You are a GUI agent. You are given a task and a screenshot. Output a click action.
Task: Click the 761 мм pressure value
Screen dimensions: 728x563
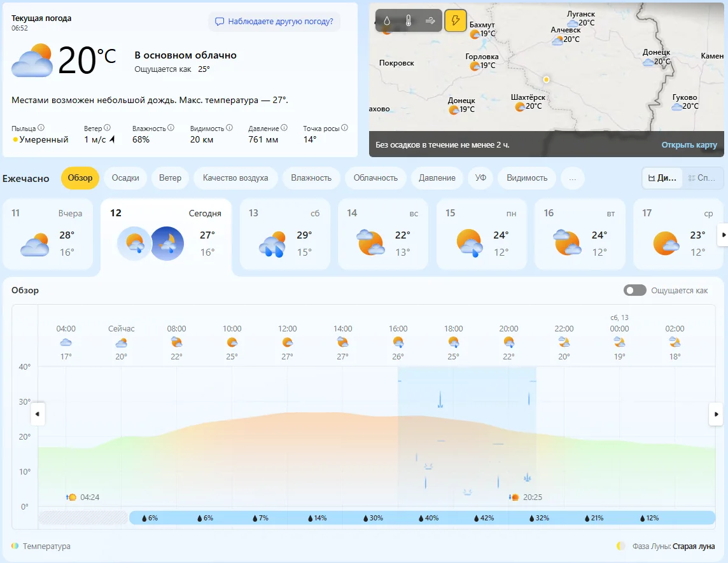(263, 140)
